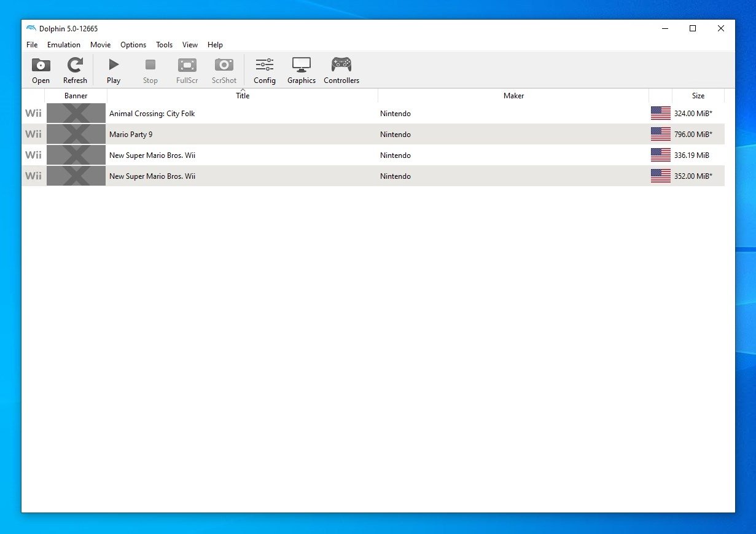
Task: Minimize the Dolphin window
Action: point(665,28)
